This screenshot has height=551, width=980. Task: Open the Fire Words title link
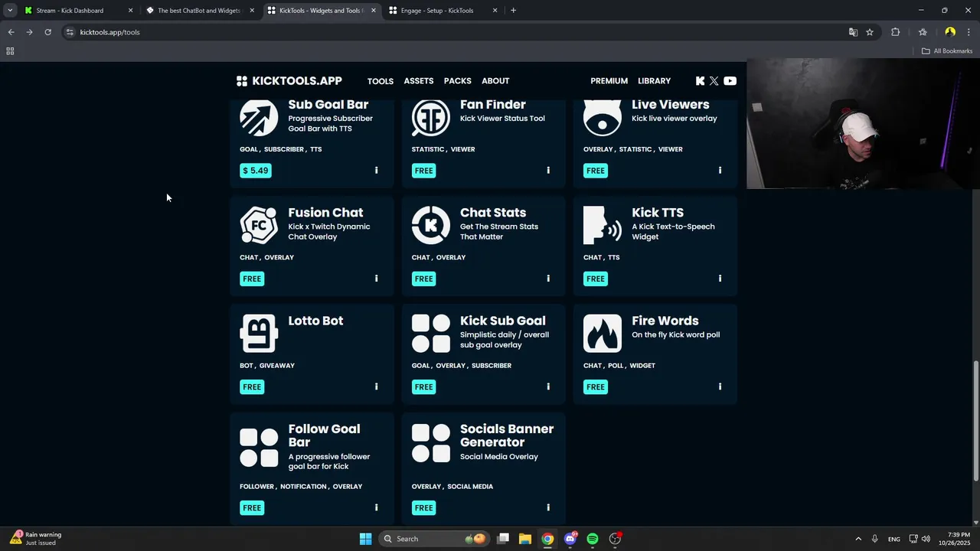point(665,321)
